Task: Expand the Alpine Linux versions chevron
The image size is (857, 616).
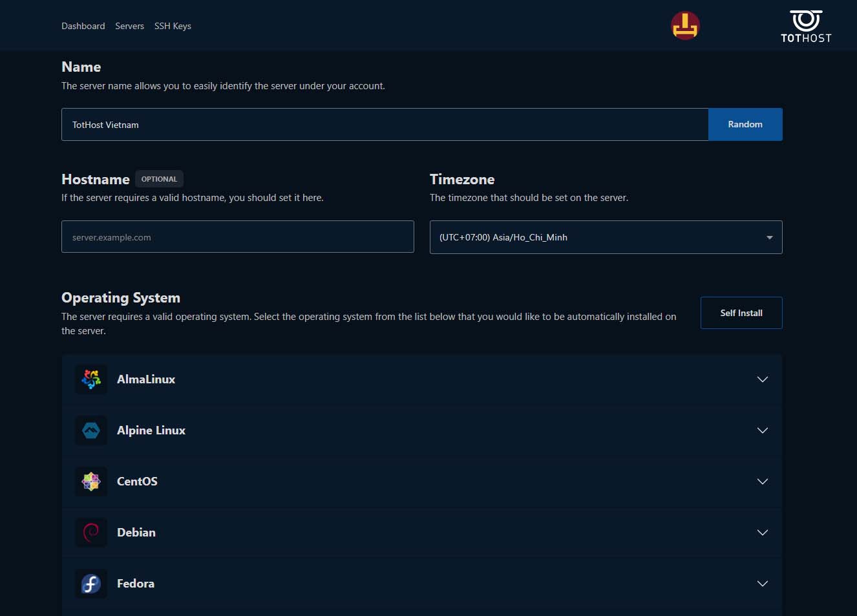Action: (x=763, y=430)
